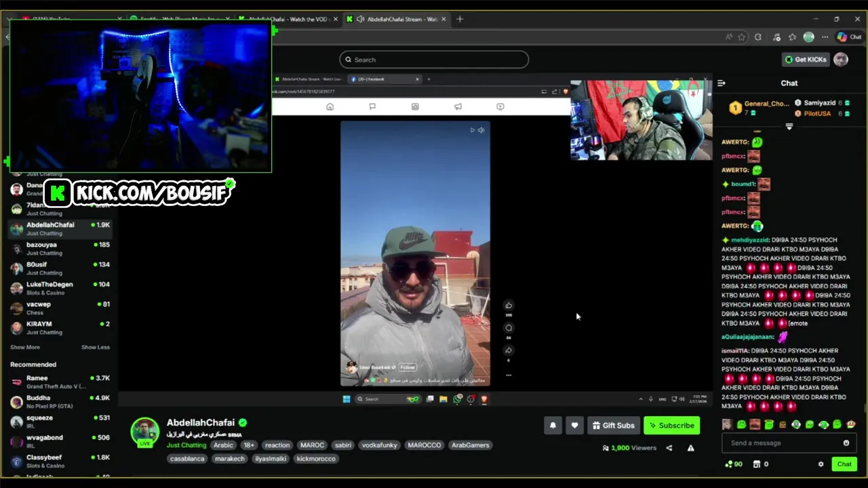Image resolution: width=868 pixels, height=488 pixels.
Task: Follow the channel with the heart icon
Action: 574,425
